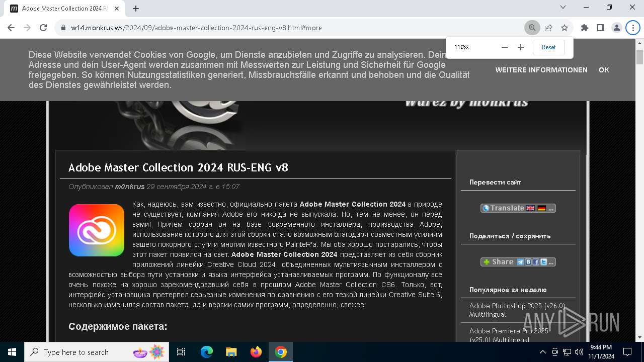Go forward with the forward arrow
The width and height of the screenshot is (644, 362).
point(27,28)
